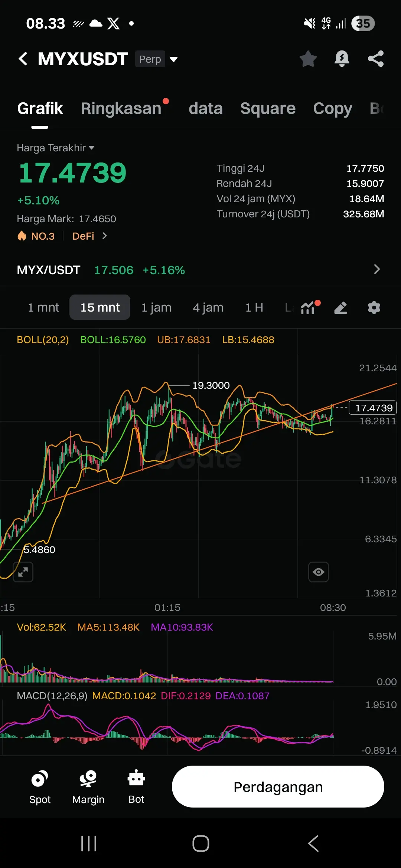Go back using the header arrow

click(x=23, y=59)
